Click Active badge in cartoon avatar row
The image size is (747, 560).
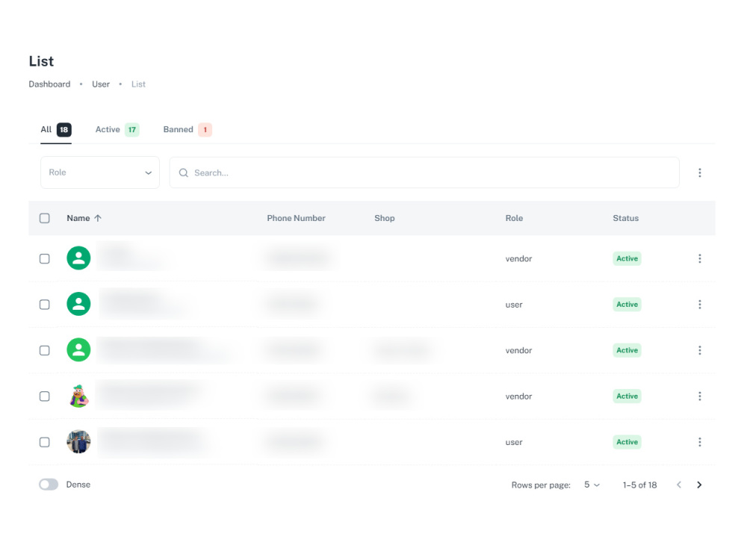pyautogui.click(x=627, y=396)
